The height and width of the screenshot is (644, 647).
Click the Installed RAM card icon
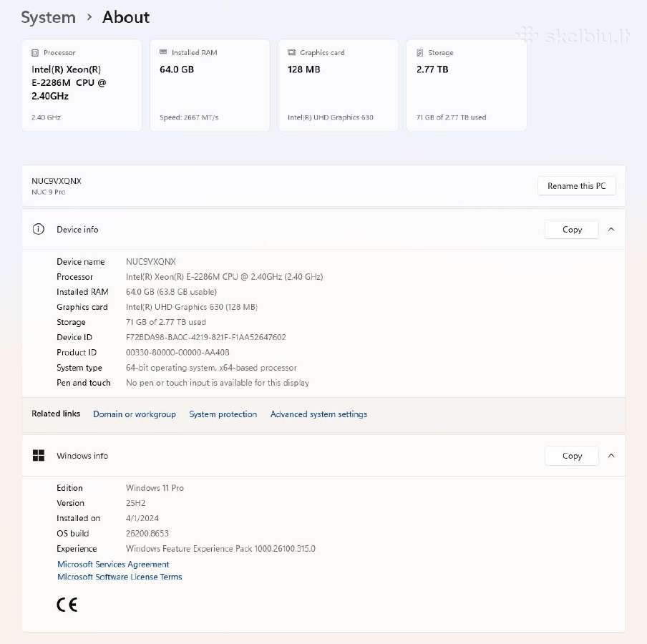pyautogui.click(x=163, y=52)
